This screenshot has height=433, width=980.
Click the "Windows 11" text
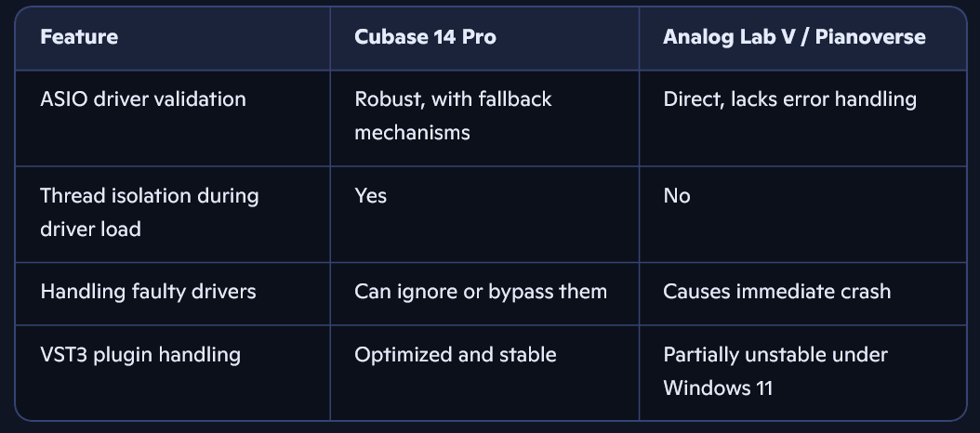(718, 387)
